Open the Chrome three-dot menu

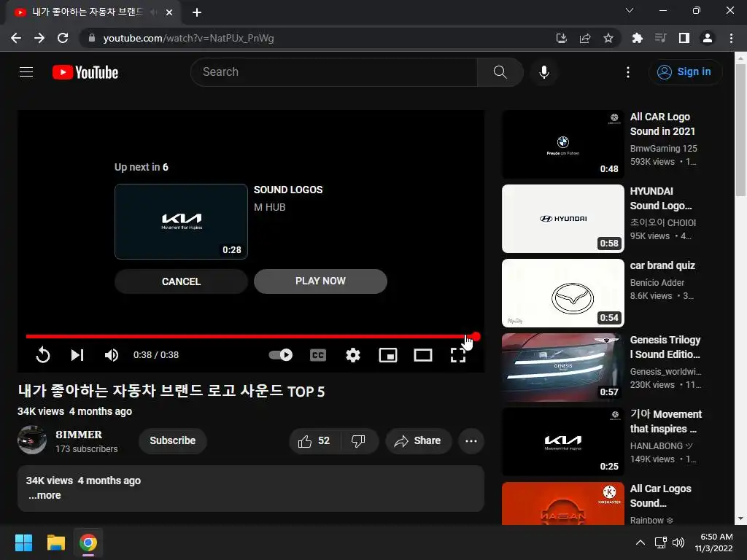coord(731,38)
